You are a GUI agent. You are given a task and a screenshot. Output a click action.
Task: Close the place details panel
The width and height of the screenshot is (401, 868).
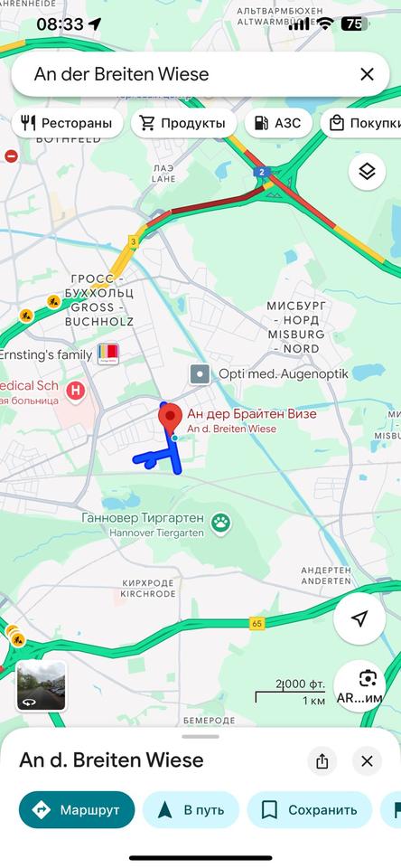coord(367,761)
